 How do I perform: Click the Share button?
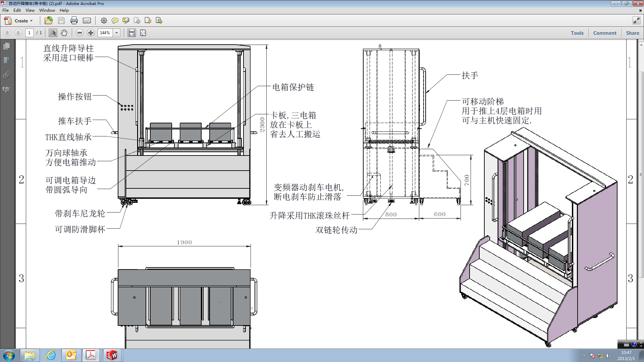632,33
